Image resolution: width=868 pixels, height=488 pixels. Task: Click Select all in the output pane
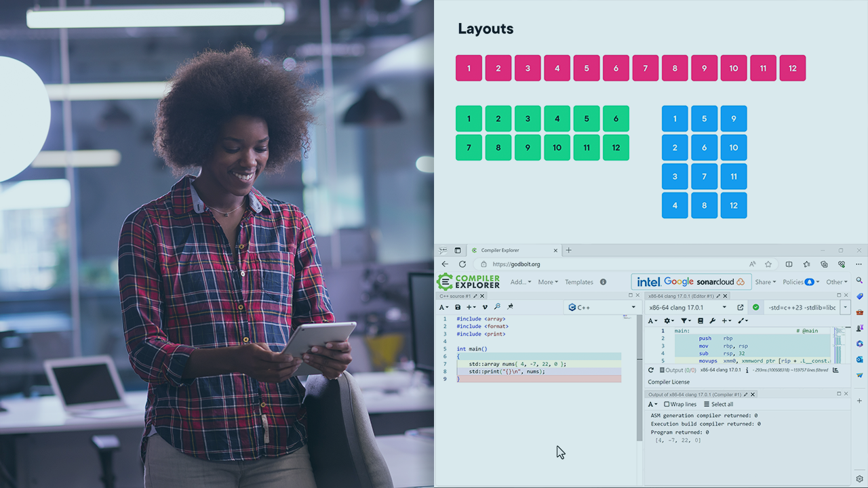721,404
